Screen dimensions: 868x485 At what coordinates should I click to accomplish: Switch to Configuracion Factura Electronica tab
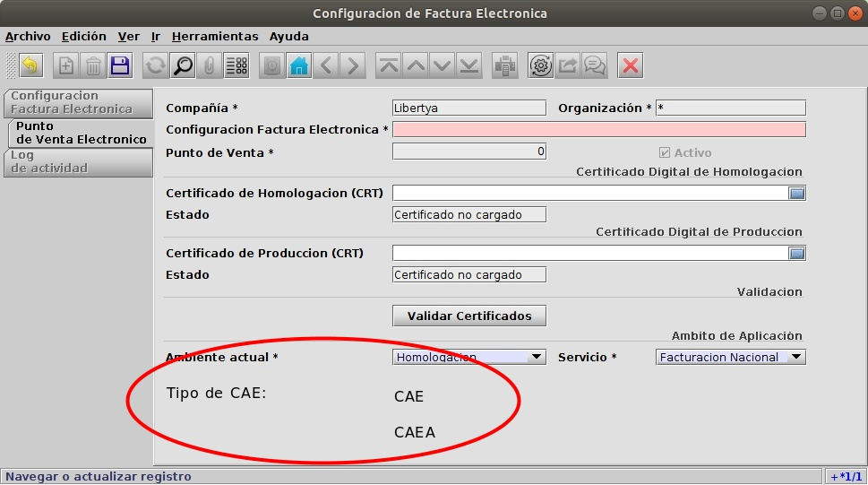78,103
